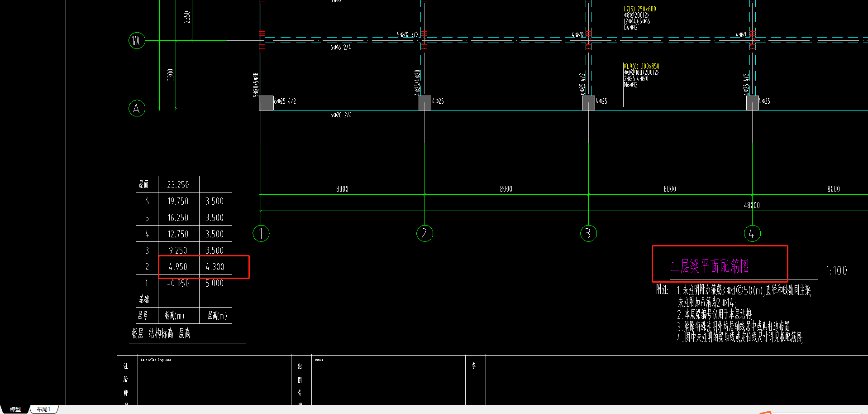Select rebar note 2Φ25;4Φ20 under KL9
The width and height of the screenshot is (868, 414).
tap(636, 78)
